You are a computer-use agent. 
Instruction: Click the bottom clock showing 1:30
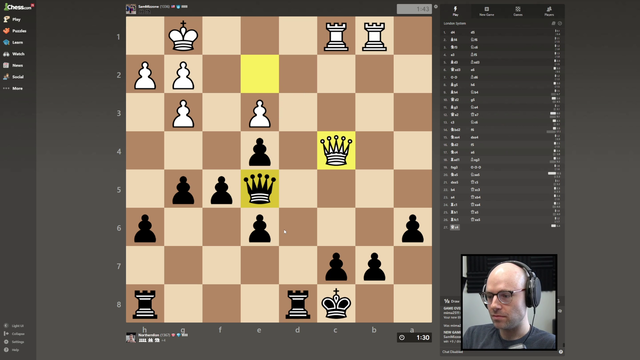[414, 338]
